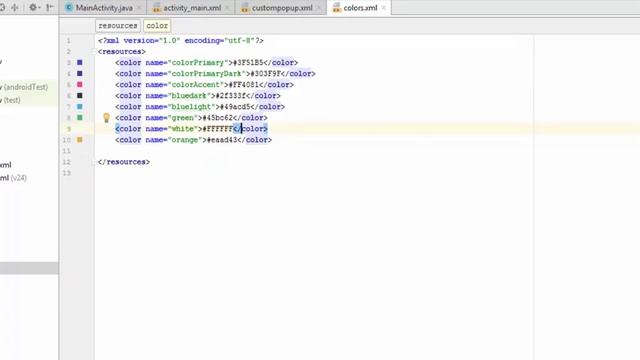Open the colorPrimaryDark gutter color swatch

(80, 73)
